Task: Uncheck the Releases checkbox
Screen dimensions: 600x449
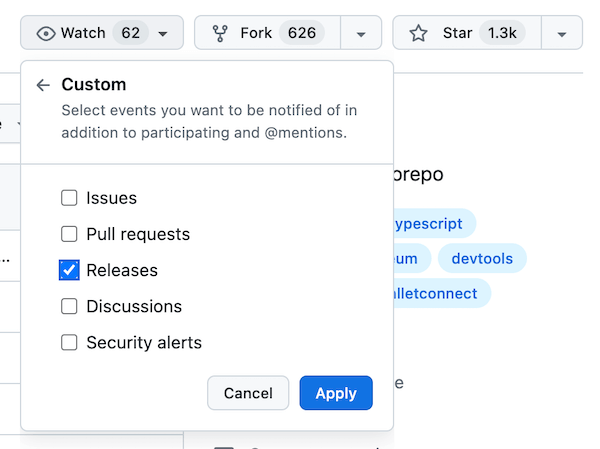Action: click(x=69, y=270)
